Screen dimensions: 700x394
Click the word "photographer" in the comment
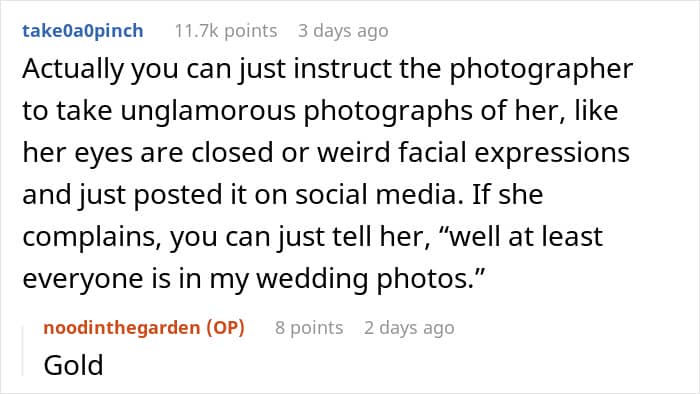tap(541, 70)
